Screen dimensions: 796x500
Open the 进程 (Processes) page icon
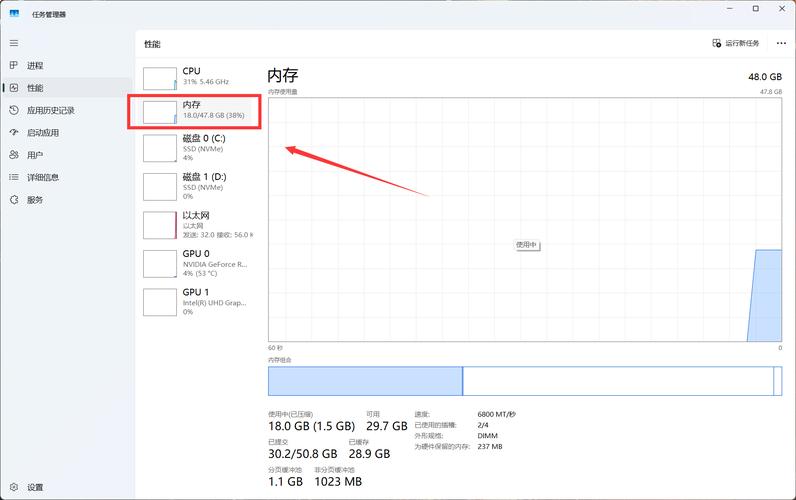pos(14,65)
